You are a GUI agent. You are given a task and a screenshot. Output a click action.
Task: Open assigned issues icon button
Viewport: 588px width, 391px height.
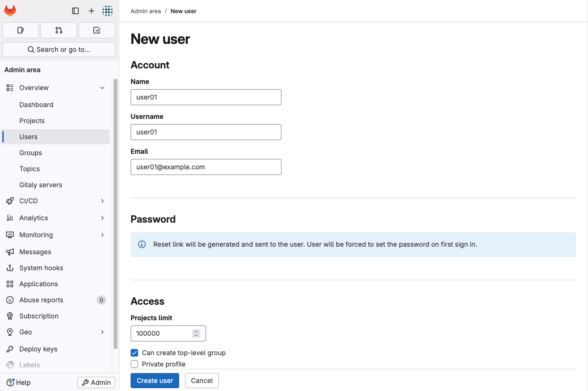(20, 30)
